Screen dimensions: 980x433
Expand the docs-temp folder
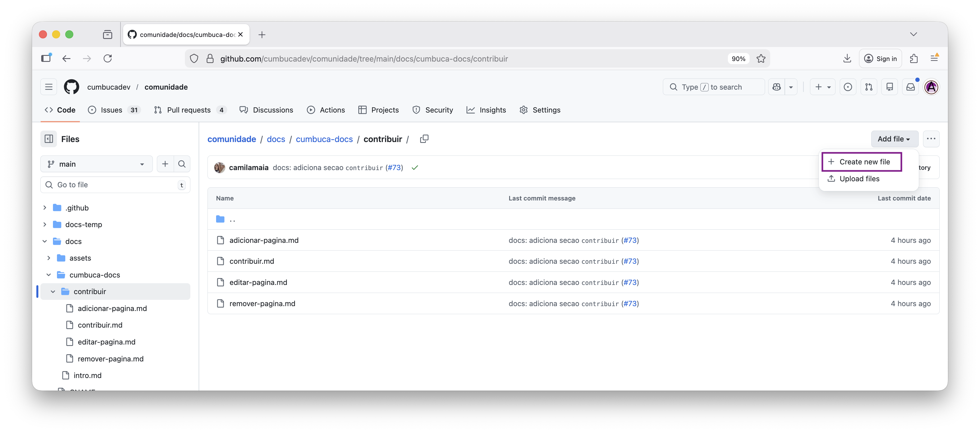(x=45, y=225)
